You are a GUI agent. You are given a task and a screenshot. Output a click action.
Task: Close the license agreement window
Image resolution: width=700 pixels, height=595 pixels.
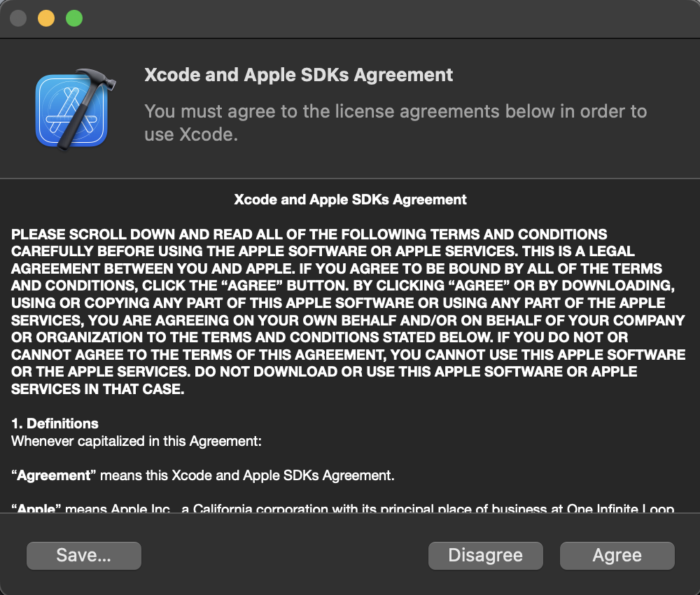point(18,18)
